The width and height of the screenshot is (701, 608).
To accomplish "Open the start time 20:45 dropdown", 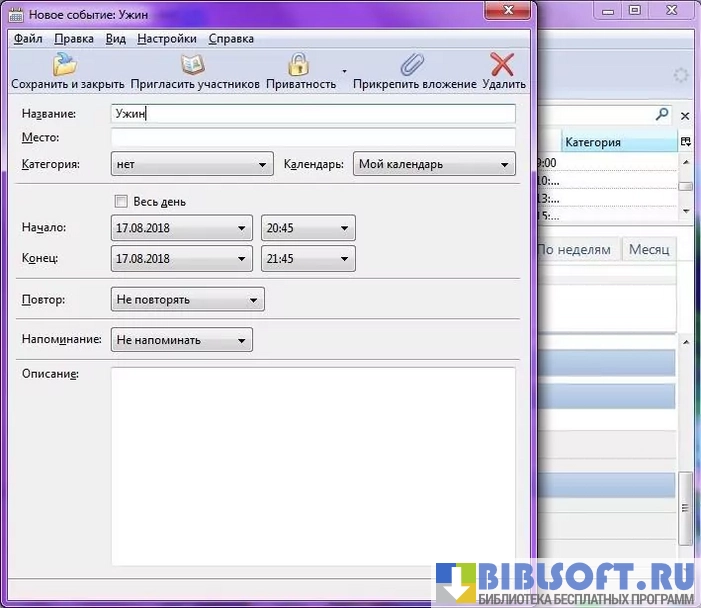I will coord(345,228).
